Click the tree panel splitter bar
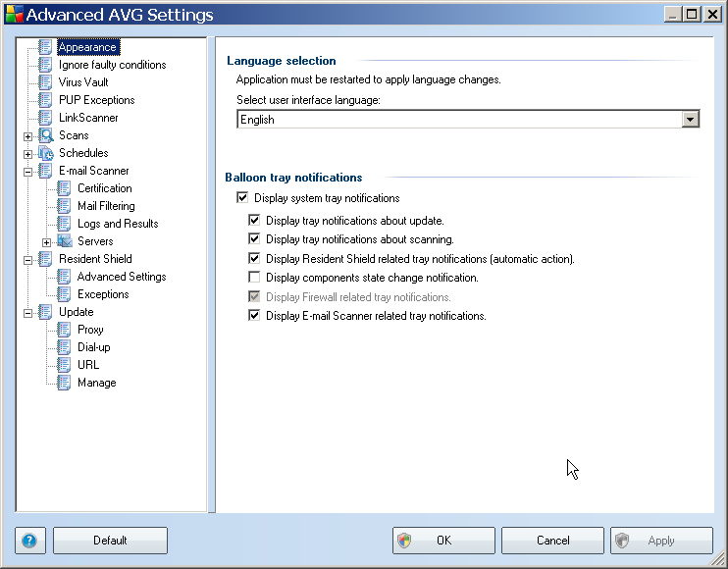Image resolution: width=728 pixels, height=569 pixels. (x=212, y=275)
